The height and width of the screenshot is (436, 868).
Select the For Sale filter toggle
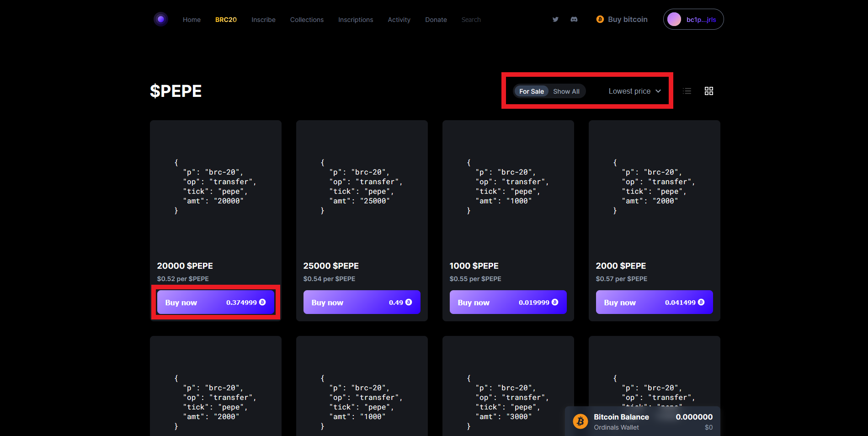tap(531, 91)
